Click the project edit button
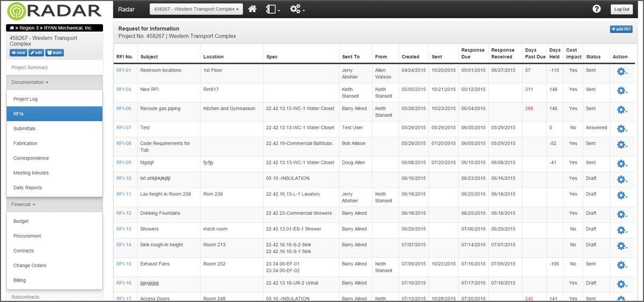644x302 pixels. tap(36, 53)
